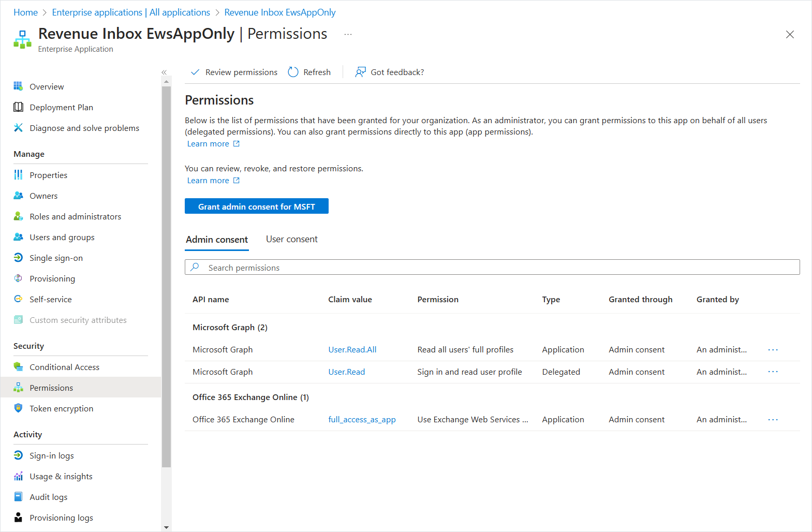The image size is (812, 532).
Task: Open Learn more link under delegated permissions text
Action: pos(213,143)
